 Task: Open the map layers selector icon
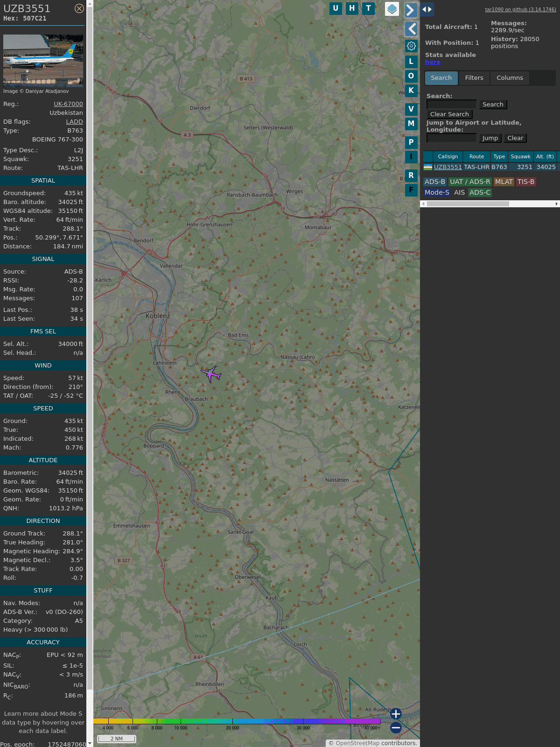pyautogui.click(x=392, y=9)
